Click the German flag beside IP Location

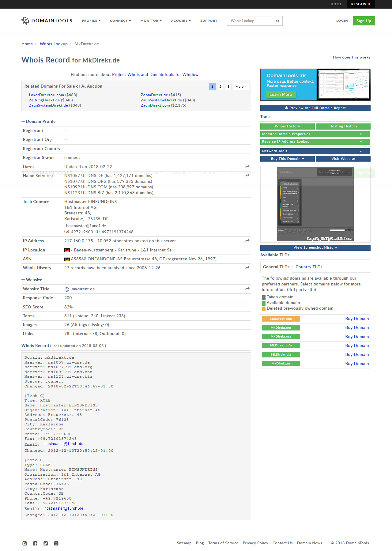[x=67, y=250]
